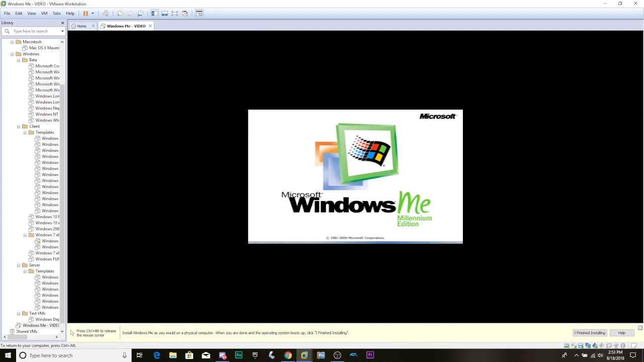
Task: Open File Explorer from the taskbar
Action: pos(173,355)
